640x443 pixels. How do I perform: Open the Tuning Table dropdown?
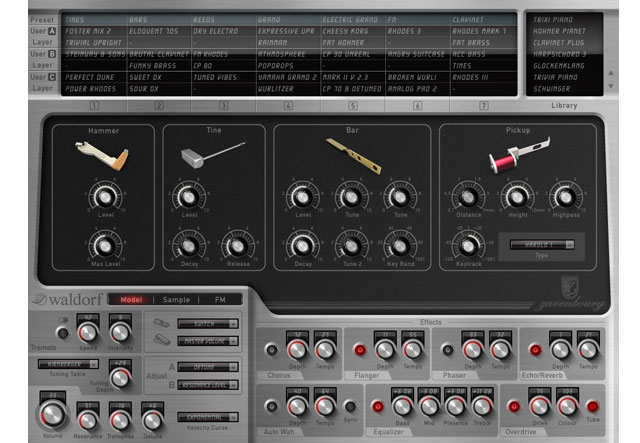pos(68,364)
